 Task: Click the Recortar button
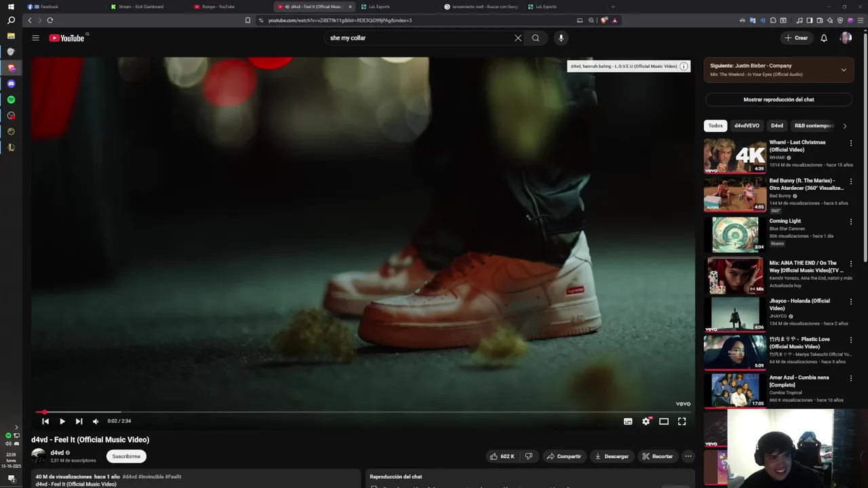pos(657,456)
